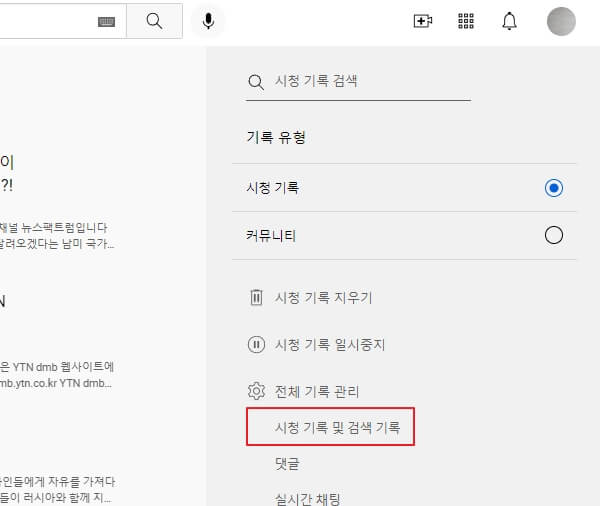Screen dimensions: 600x506
Task: Select the 시청 기록 radio button
Action: point(554,188)
